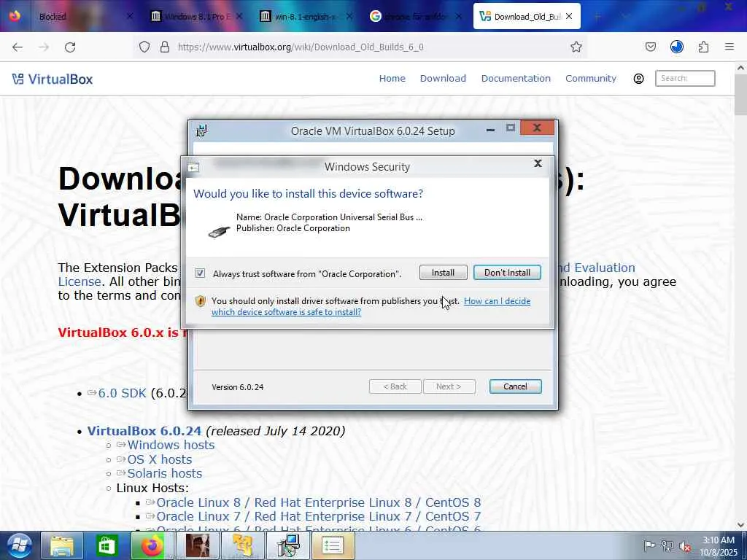Cancel the VirtualBox 6.0.24 Setup
The height and width of the screenshot is (560, 747).
coord(515,386)
